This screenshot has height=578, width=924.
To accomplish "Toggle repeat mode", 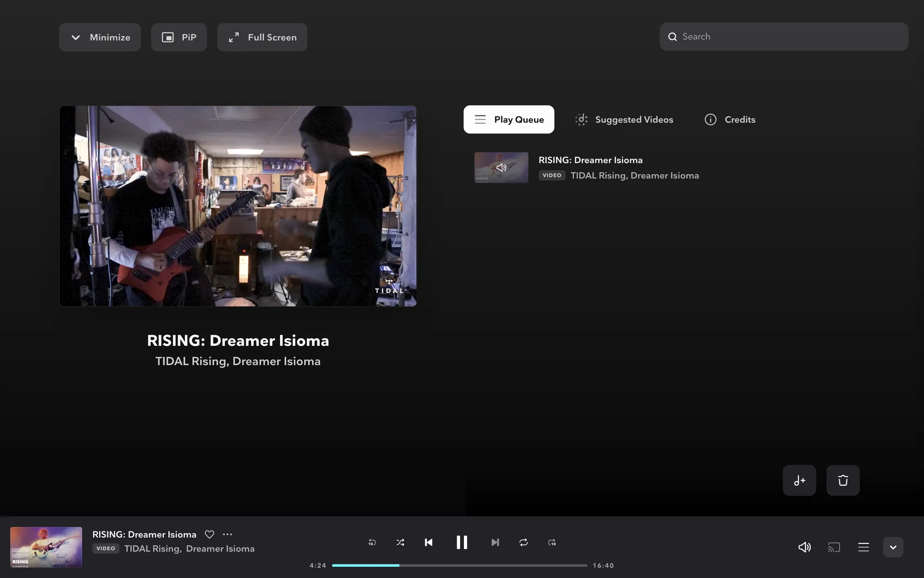I will point(524,542).
